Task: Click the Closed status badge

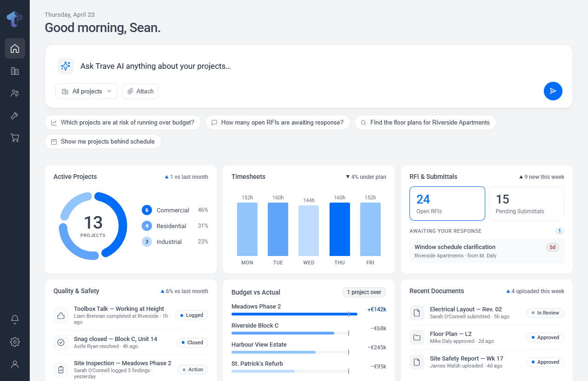Action: (x=192, y=342)
